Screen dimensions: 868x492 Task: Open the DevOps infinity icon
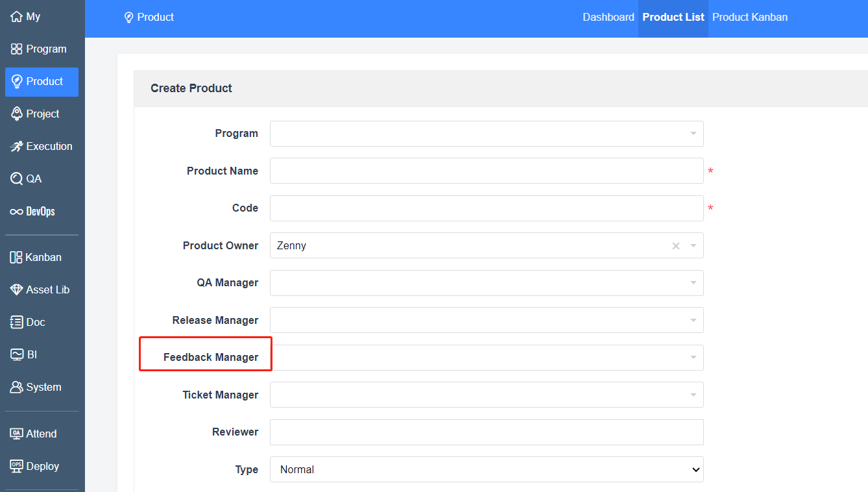17,212
